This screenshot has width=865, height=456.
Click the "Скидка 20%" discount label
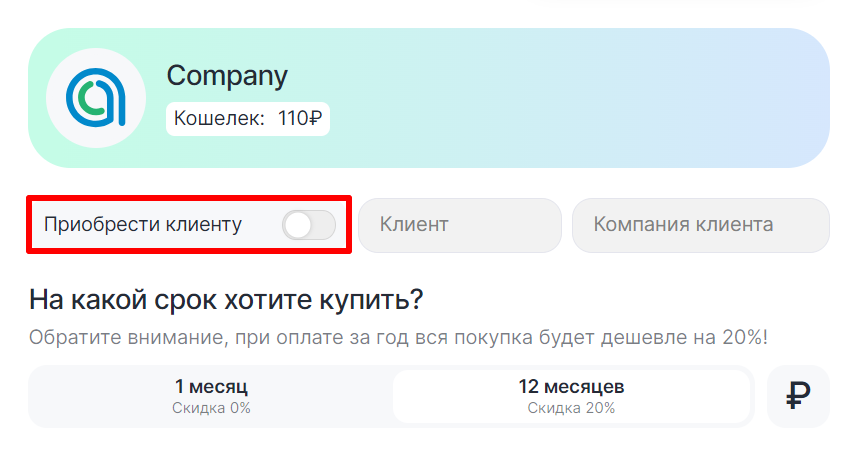click(571, 408)
